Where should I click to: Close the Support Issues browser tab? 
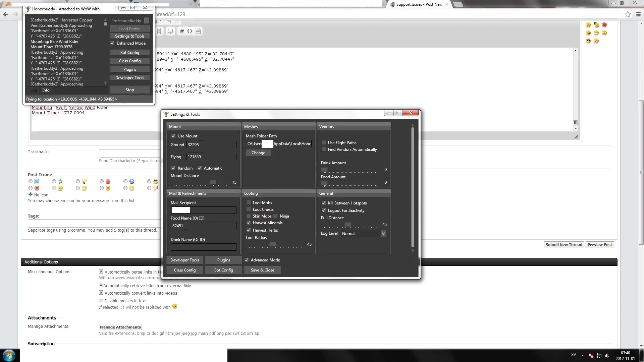coord(446,4)
